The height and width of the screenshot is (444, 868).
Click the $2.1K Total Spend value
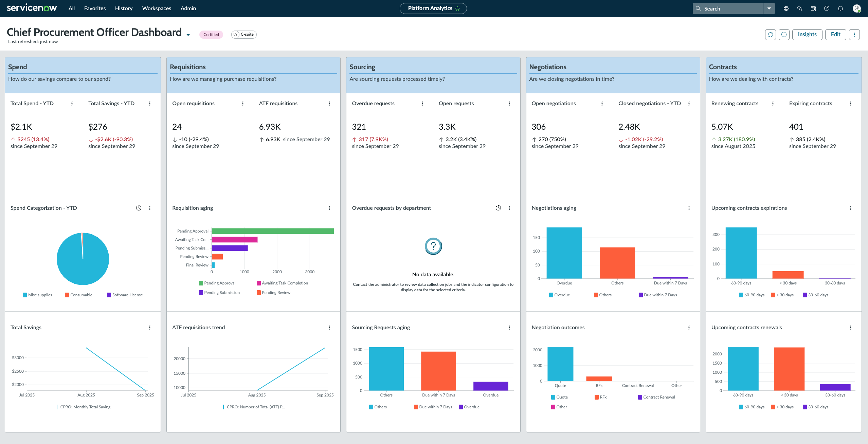[21, 127]
